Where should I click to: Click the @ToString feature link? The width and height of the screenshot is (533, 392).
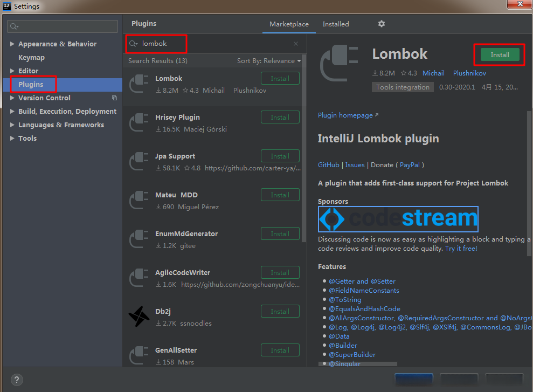(x=345, y=299)
